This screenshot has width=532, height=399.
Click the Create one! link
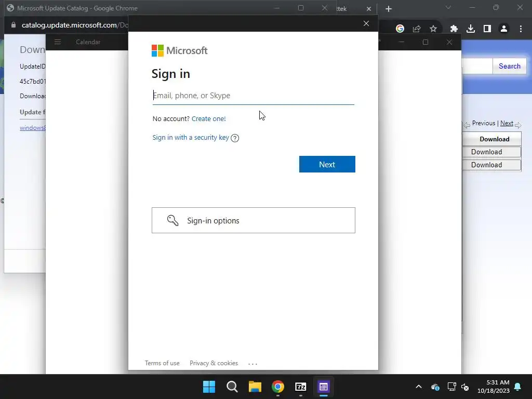(x=208, y=119)
